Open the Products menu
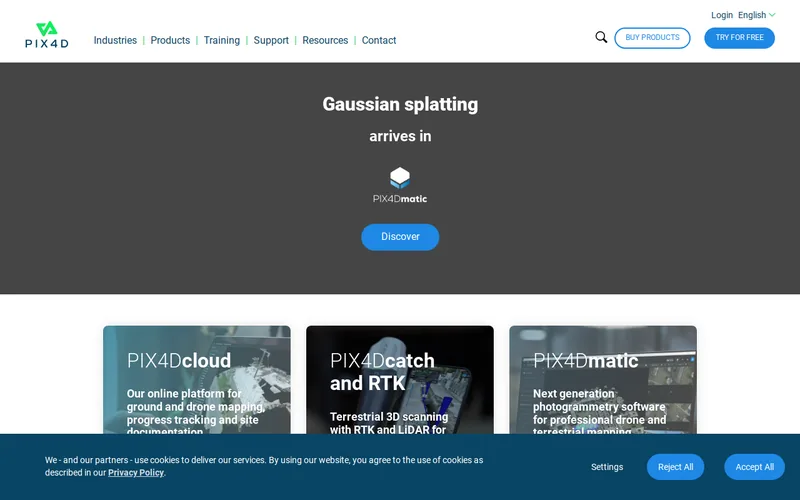The height and width of the screenshot is (500, 800). [x=170, y=40]
